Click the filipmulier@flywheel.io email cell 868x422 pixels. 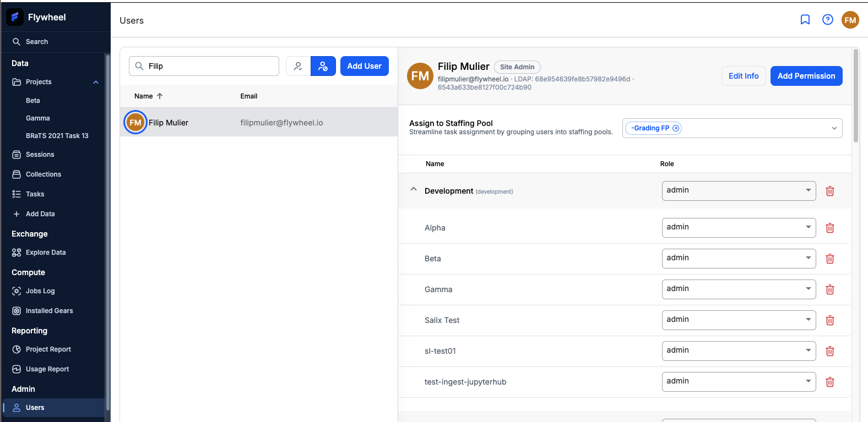(281, 123)
